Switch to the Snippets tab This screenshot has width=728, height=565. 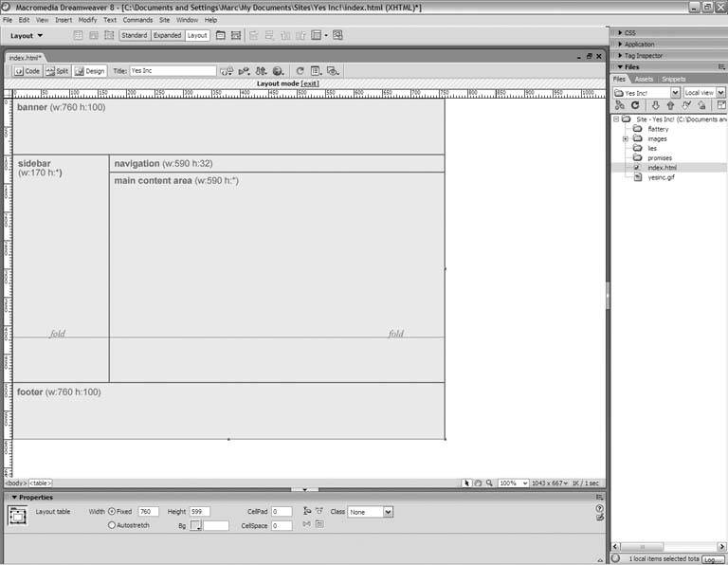tap(673, 79)
